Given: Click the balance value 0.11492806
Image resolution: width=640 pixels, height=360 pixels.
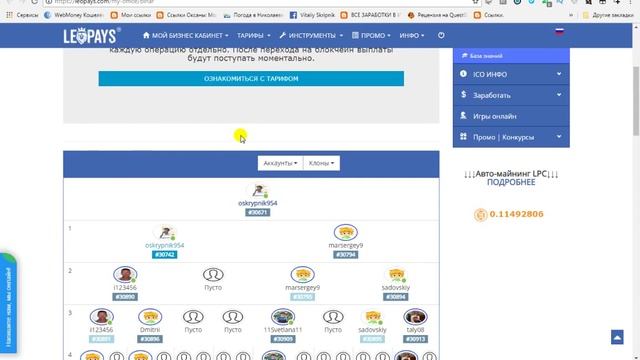Looking at the screenshot, I should coord(516,214).
